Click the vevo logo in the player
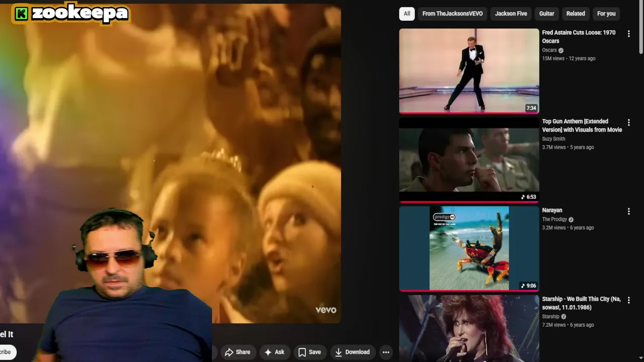Screen dimensions: 644x362 click(326, 310)
